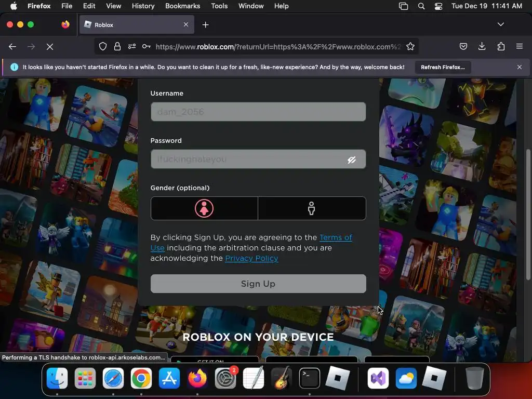Click the address bar URL
Image resolution: width=532 pixels, height=399 pixels.
pos(278,47)
